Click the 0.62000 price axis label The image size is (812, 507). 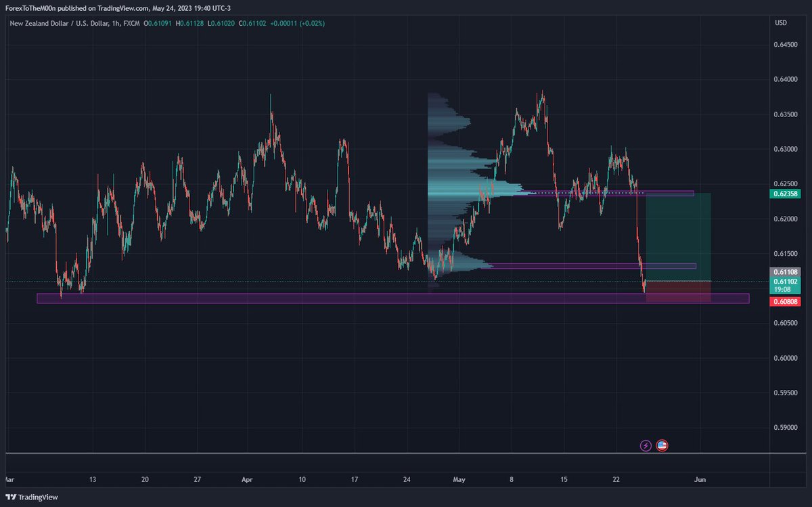point(786,219)
